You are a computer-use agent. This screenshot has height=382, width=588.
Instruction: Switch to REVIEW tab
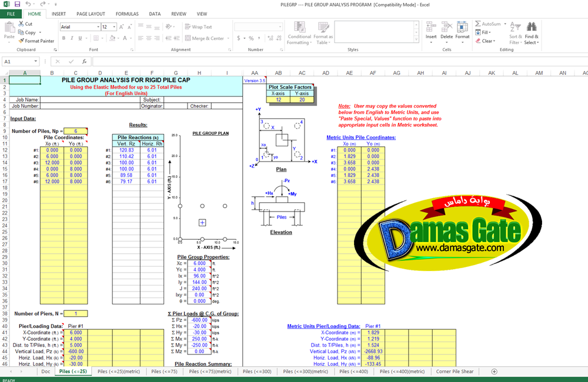pos(179,14)
